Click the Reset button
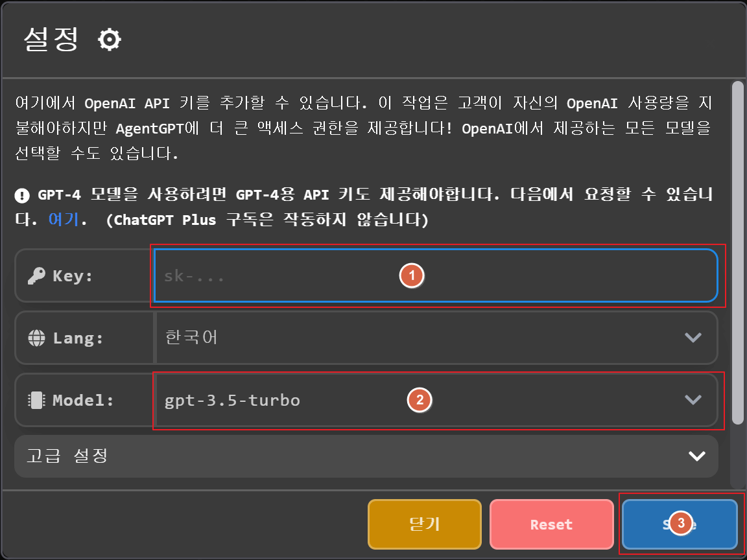The height and width of the screenshot is (560, 747). (551, 524)
